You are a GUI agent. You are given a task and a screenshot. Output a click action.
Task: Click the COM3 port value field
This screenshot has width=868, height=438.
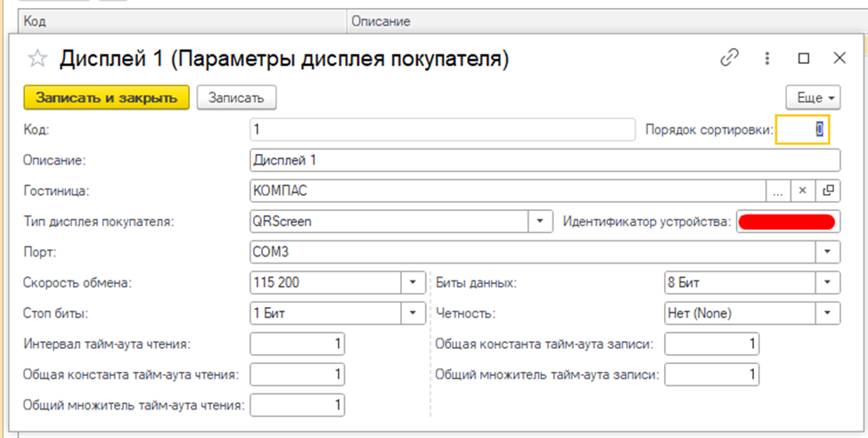(533, 252)
